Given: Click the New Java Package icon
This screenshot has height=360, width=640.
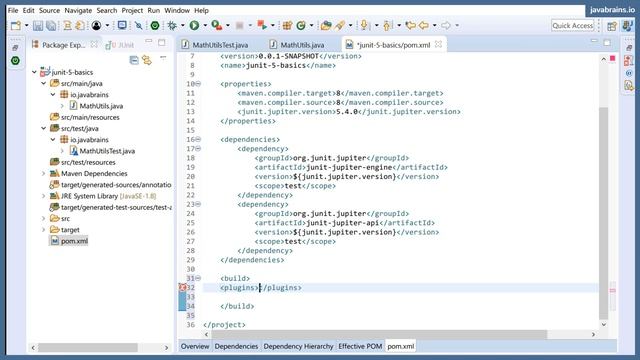Looking at the screenshot, I should click(x=287, y=26).
